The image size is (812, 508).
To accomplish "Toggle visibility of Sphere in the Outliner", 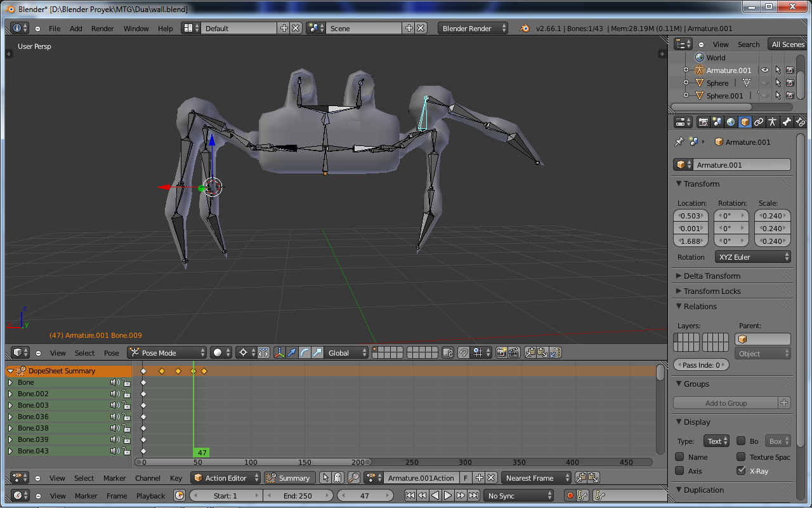I will click(766, 83).
